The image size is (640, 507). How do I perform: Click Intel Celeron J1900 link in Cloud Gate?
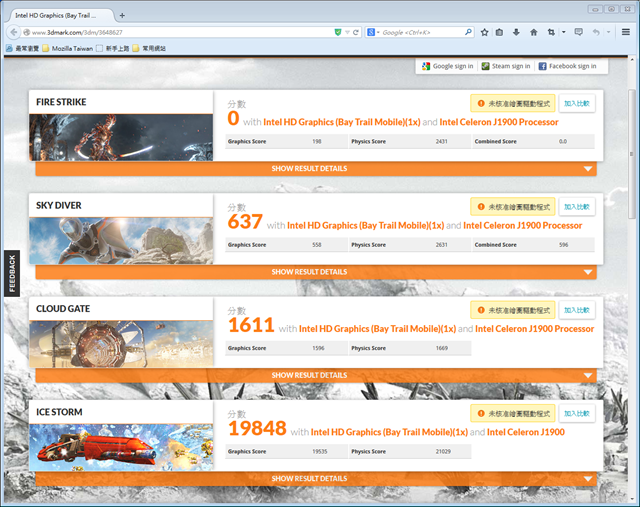click(534, 329)
